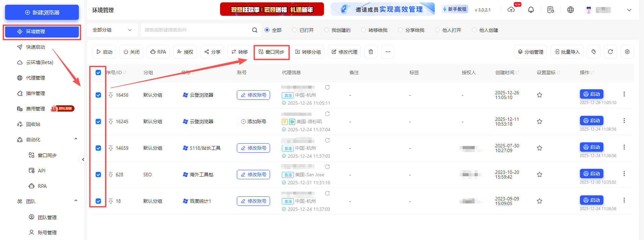Click the 新建浏览器 button

42,12
